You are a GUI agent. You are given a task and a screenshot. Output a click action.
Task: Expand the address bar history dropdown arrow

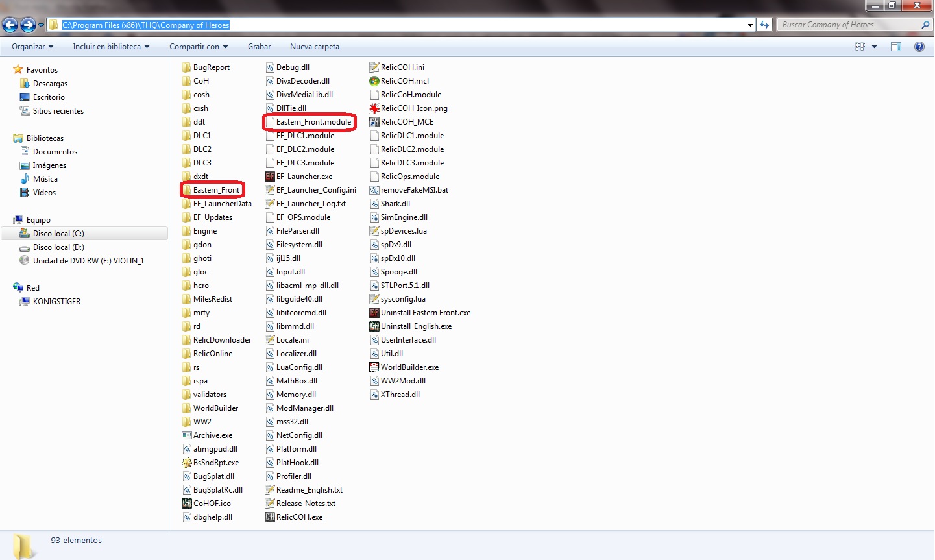(x=750, y=25)
